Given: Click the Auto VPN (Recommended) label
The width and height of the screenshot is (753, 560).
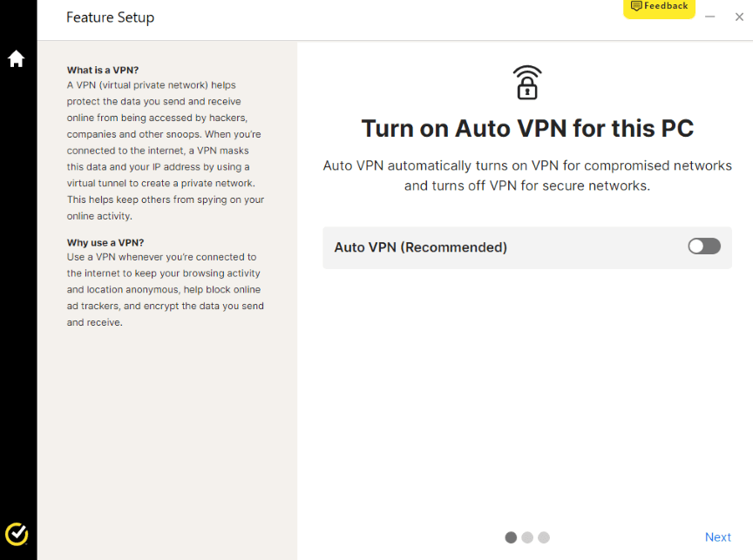Looking at the screenshot, I should (x=420, y=247).
